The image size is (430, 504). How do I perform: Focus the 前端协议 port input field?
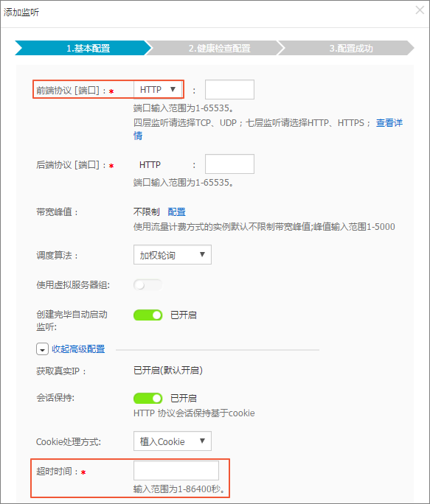click(x=229, y=90)
